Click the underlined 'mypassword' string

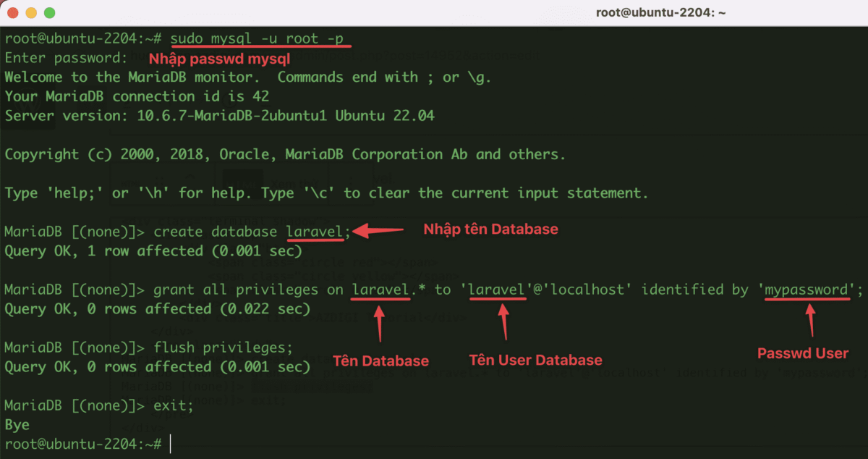(x=807, y=290)
